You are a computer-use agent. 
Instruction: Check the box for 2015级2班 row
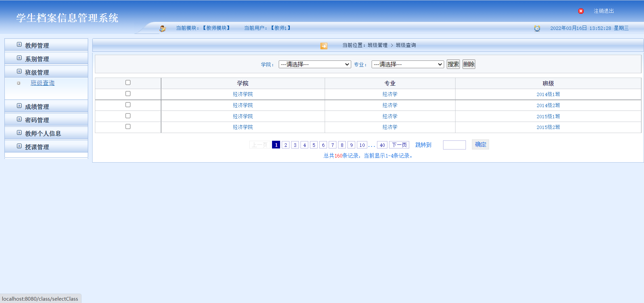pyautogui.click(x=128, y=127)
